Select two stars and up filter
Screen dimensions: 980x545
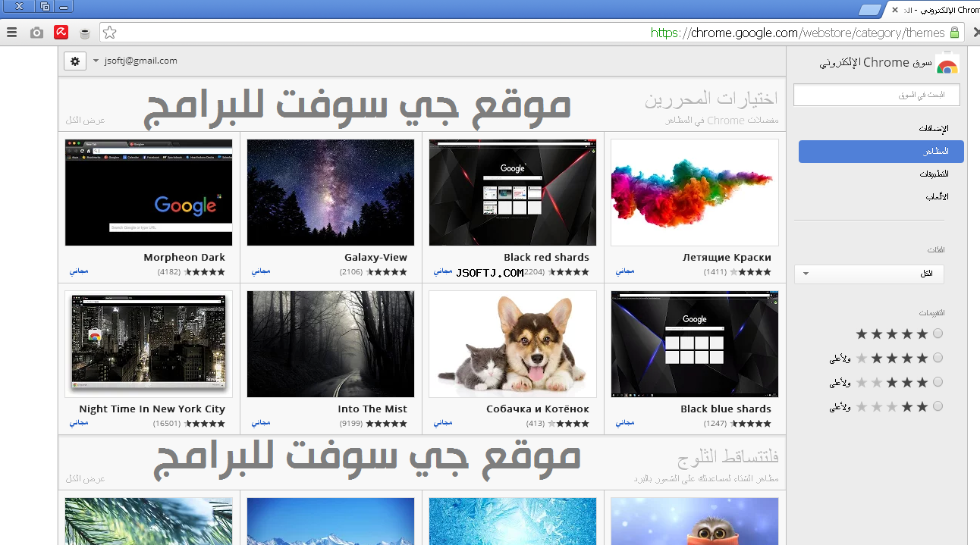coord(938,406)
